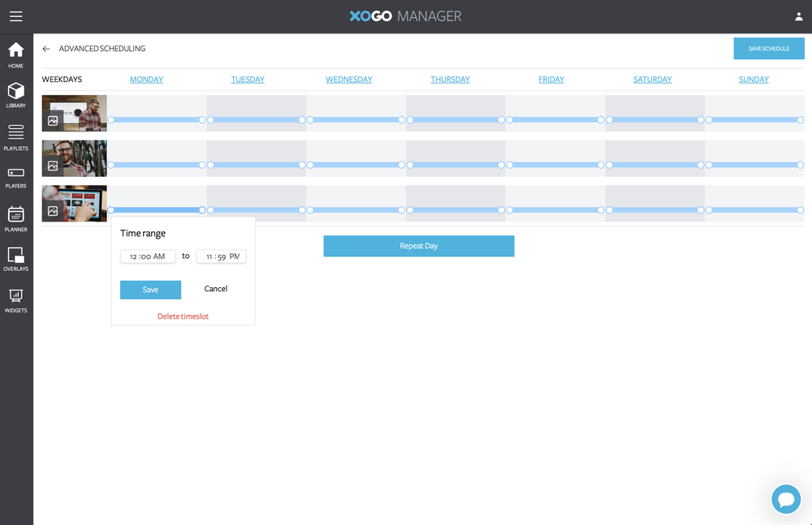Image resolution: width=812 pixels, height=525 pixels.
Task: Click the SAVE SCHEDULE button
Action: (x=768, y=48)
